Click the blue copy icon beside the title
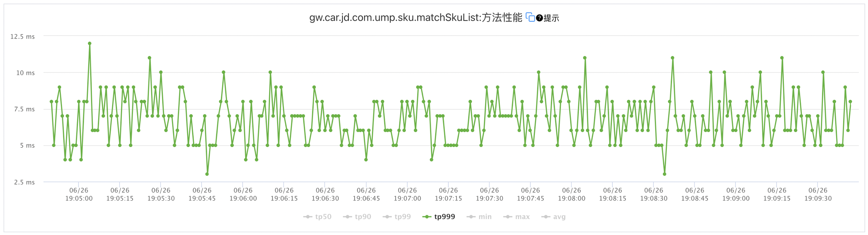The width and height of the screenshot is (868, 235). click(530, 17)
